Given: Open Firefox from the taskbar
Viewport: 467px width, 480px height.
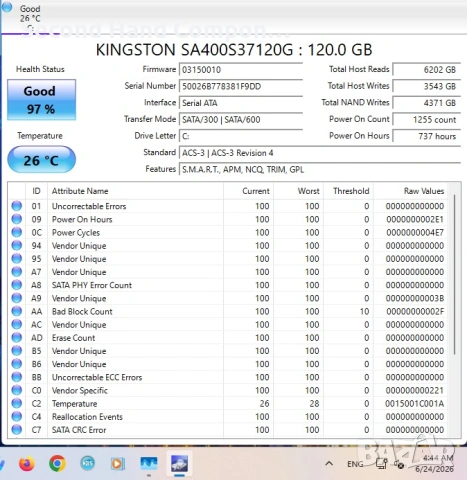Looking at the screenshot, I should [x=27, y=464].
